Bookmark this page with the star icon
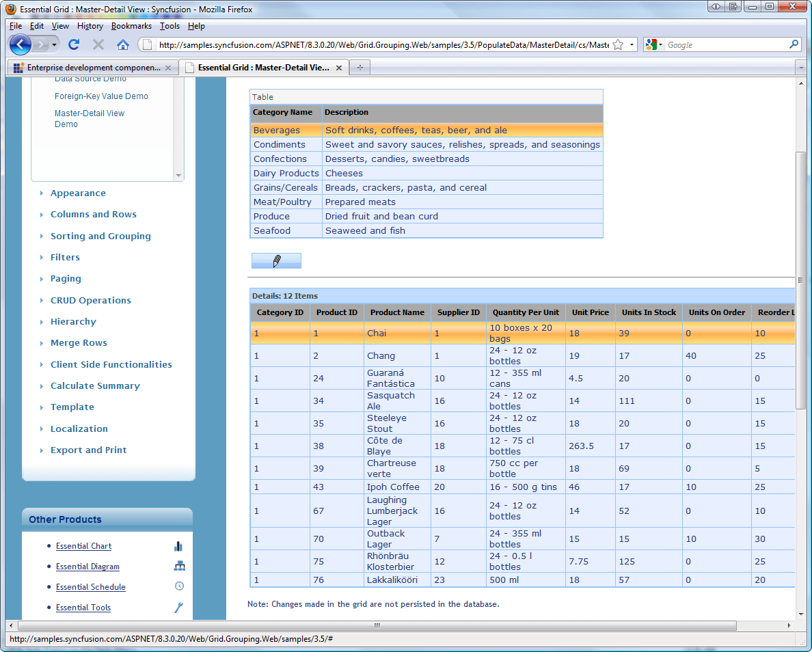Image resolution: width=812 pixels, height=652 pixels. coord(618,45)
